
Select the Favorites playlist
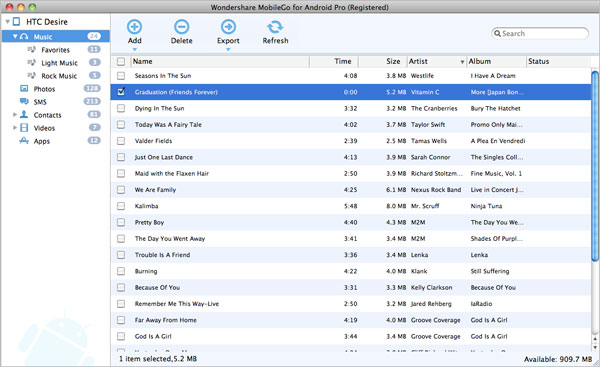coord(55,50)
